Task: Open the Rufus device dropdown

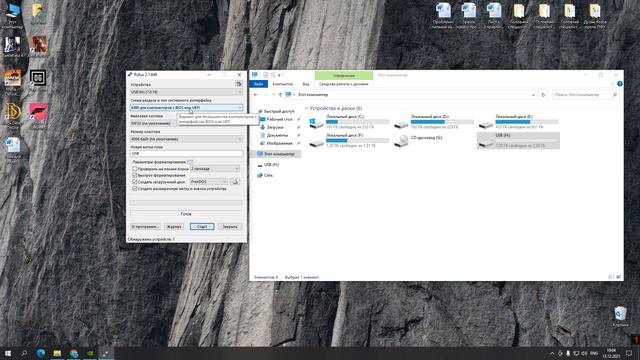Action: tap(186, 92)
